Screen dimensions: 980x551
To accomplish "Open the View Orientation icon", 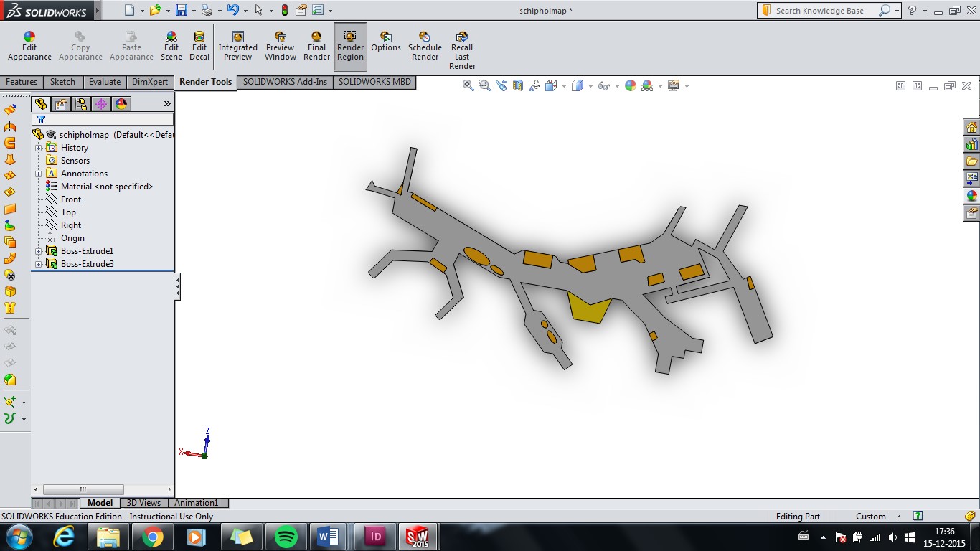I will coord(551,85).
